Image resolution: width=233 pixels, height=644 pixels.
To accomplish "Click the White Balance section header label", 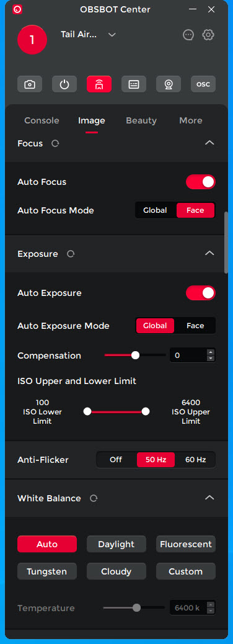I will click(49, 498).
